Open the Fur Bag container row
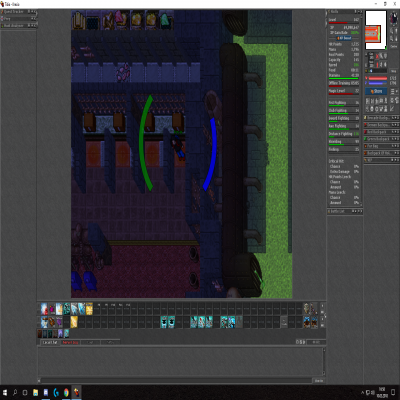Screen dimensions: 400x400 pyautogui.click(x=381, y=146)
